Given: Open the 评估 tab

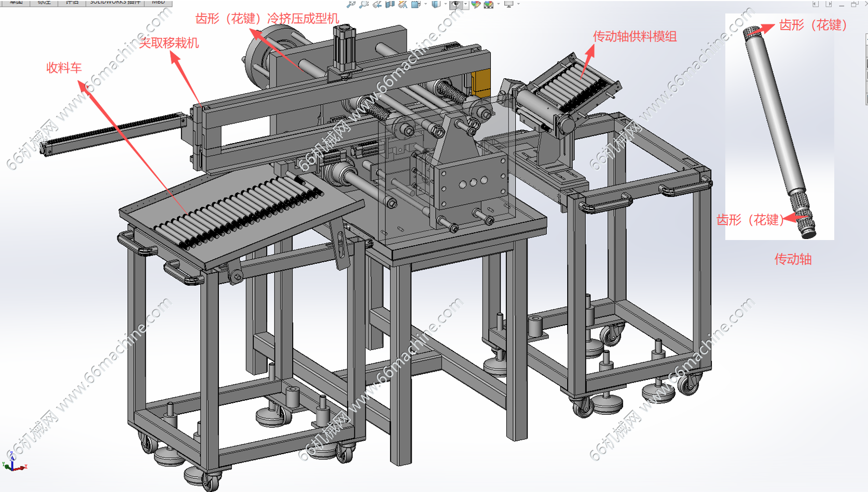Looking at the screenshot, I should click(72, 2).
